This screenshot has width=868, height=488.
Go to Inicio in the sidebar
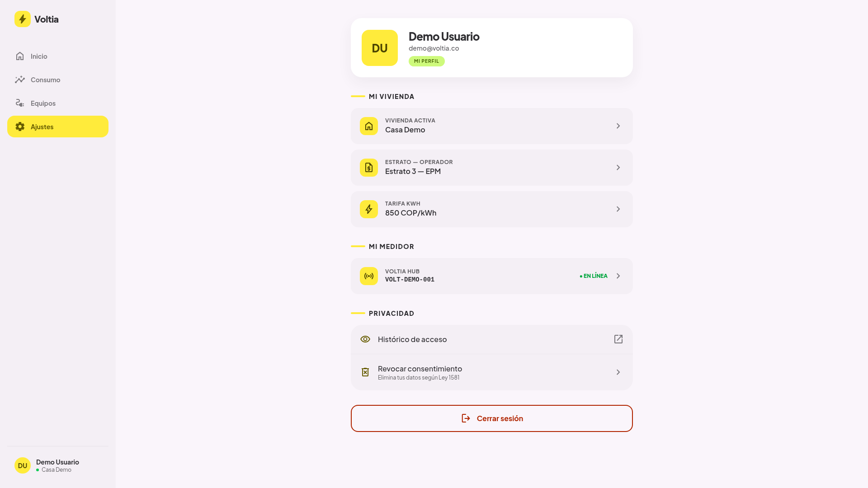click(58, 56)
